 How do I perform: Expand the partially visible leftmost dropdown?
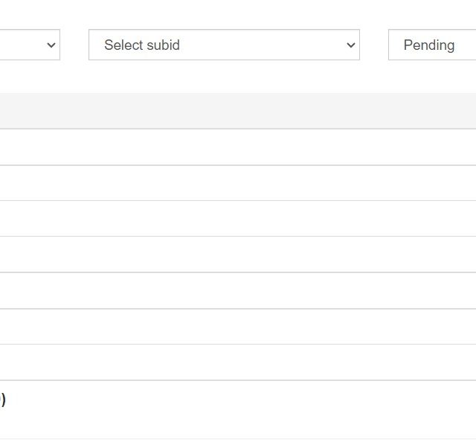pos(30,45)
